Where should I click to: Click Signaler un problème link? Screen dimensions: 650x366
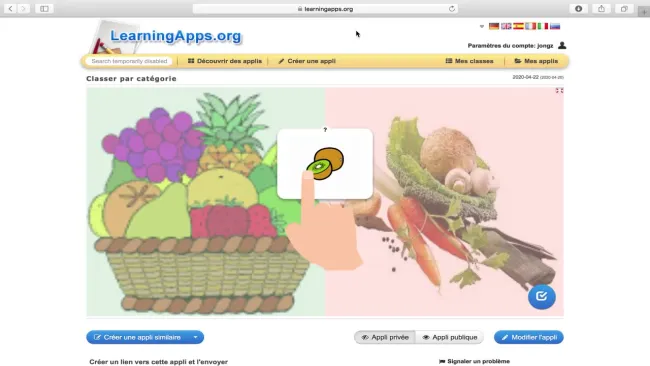pyautogui.click(x=474, y=361)
